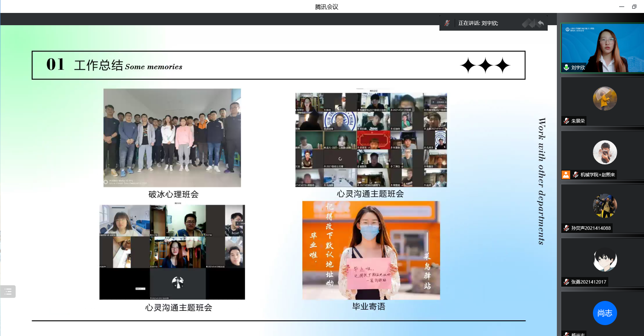Open the list menu icon at left edge
644x336 pixels.
click(x=8, y=291)
